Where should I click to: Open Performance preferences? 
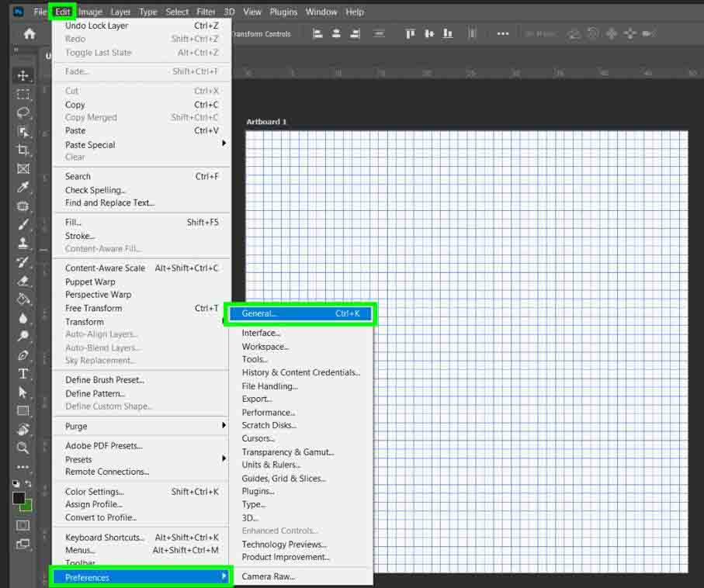[x=300, y=412]
